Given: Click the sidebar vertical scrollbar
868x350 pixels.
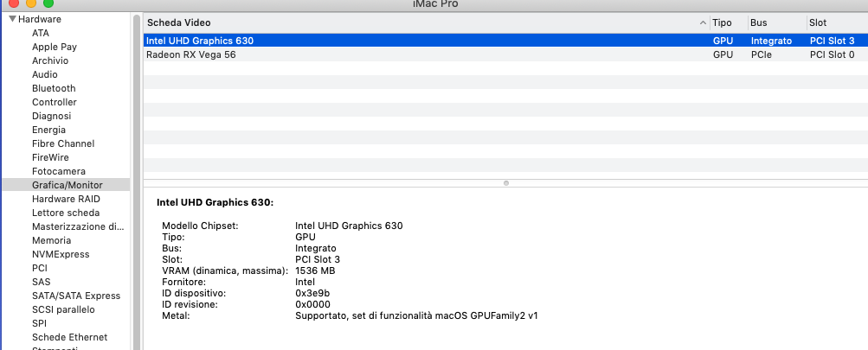Looking at the screenshot, I should click(137, 182).
